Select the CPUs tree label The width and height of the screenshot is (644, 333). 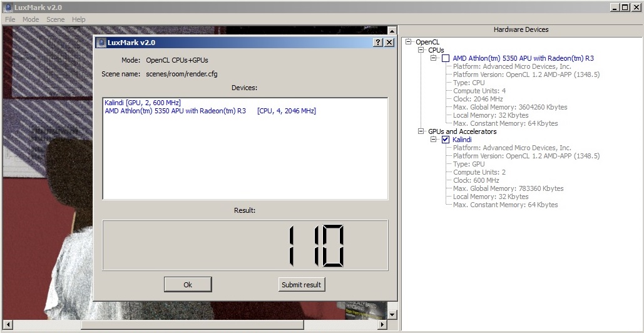point(436,50)
